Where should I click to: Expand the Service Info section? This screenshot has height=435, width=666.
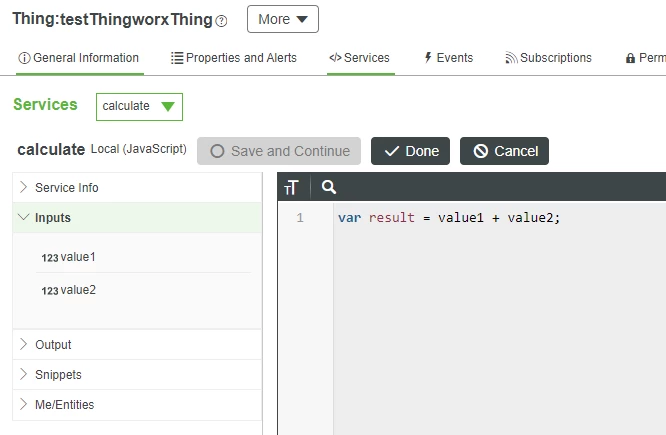(x=137, y=187)
